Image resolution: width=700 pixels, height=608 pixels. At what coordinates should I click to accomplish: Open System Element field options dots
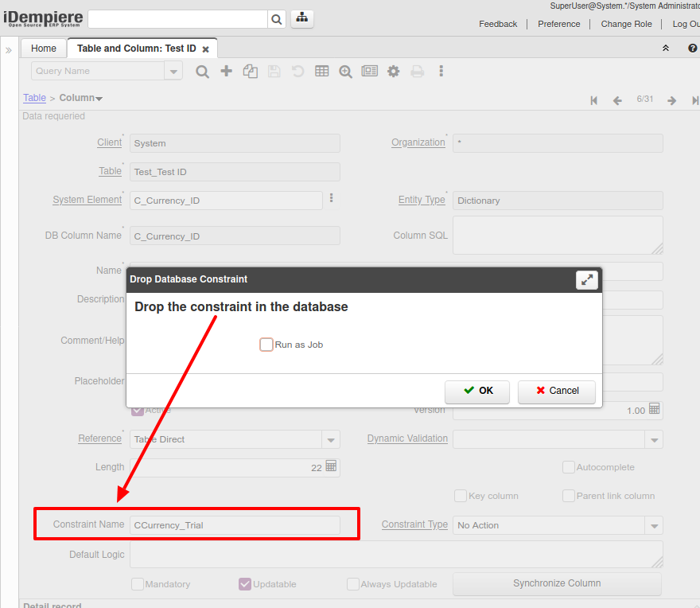pyautogui.click(x=331, y=198)
